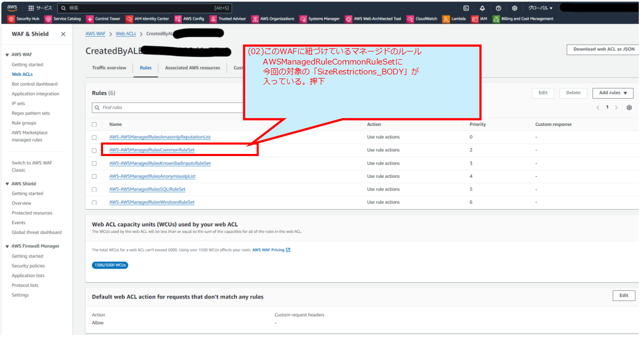
Task: Click the top console search box
Action: (145, 8)
